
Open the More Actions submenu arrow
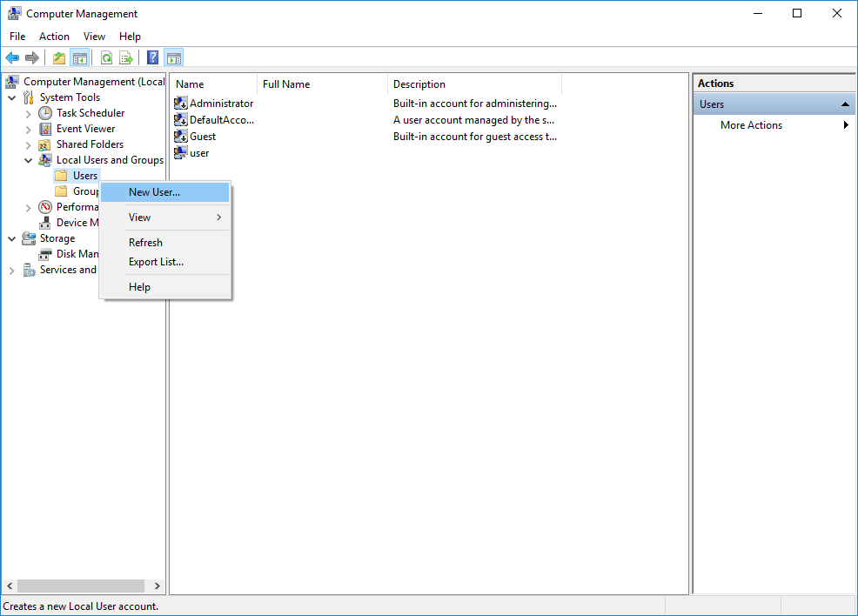pyautogui.click(x=846, y=124)
